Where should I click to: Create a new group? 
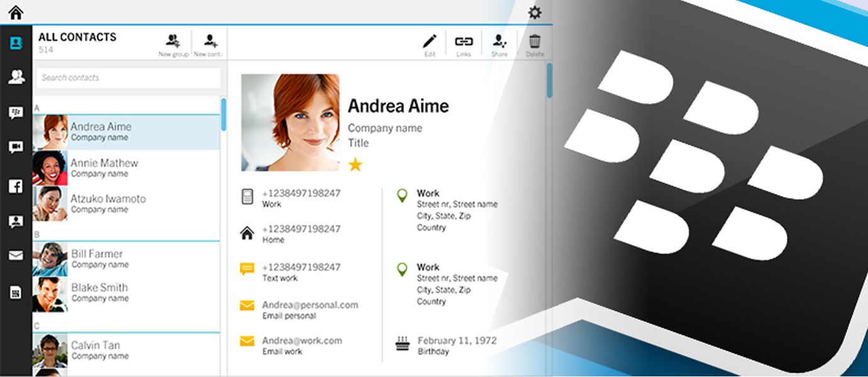[173, 45]
